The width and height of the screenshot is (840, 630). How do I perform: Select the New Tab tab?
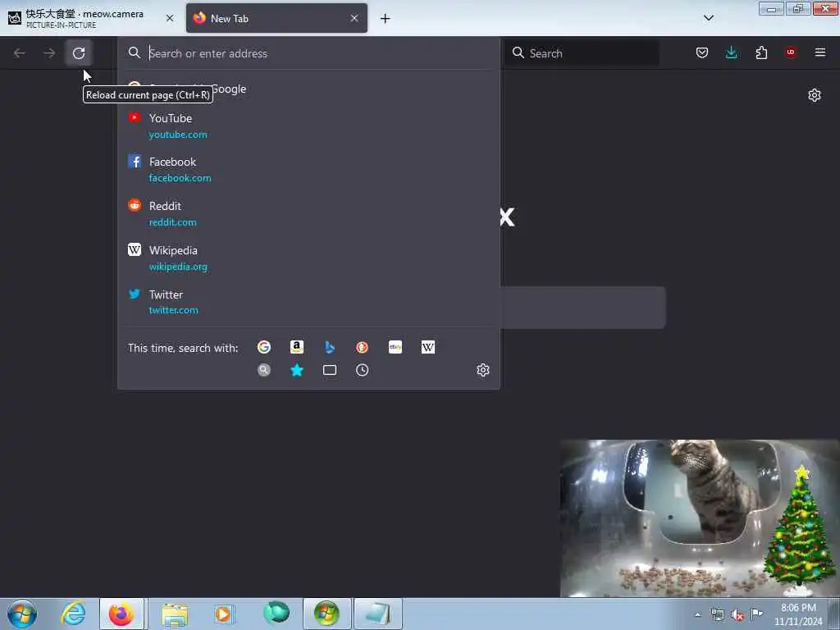pos(276,18)
